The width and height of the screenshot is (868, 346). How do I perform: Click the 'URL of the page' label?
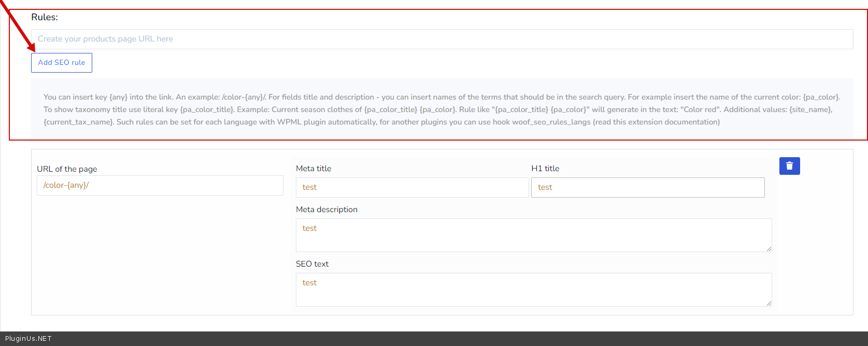(x=67, y=169)
